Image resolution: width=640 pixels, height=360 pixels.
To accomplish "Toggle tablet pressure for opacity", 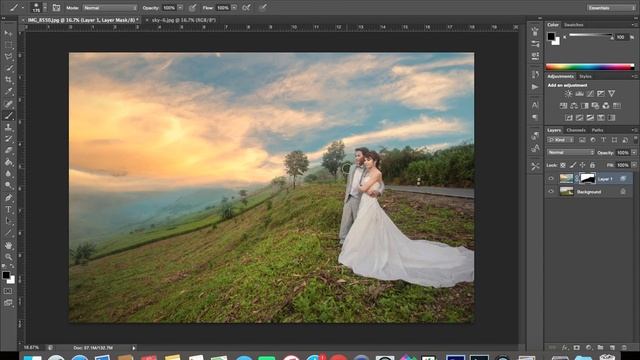I will click(192, 8).
